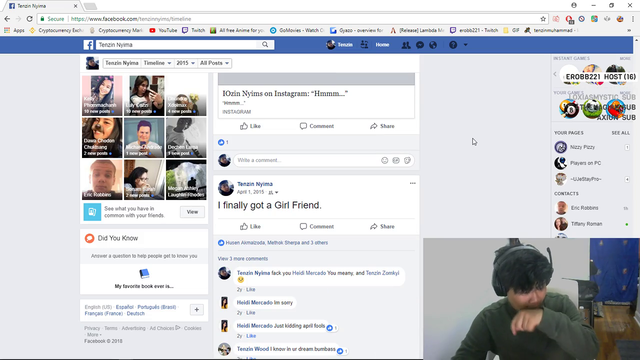This screenshot has width=640, height=360.
Task: Open Tenzin Wood commenter profile
Action: (x=253, y=349)
